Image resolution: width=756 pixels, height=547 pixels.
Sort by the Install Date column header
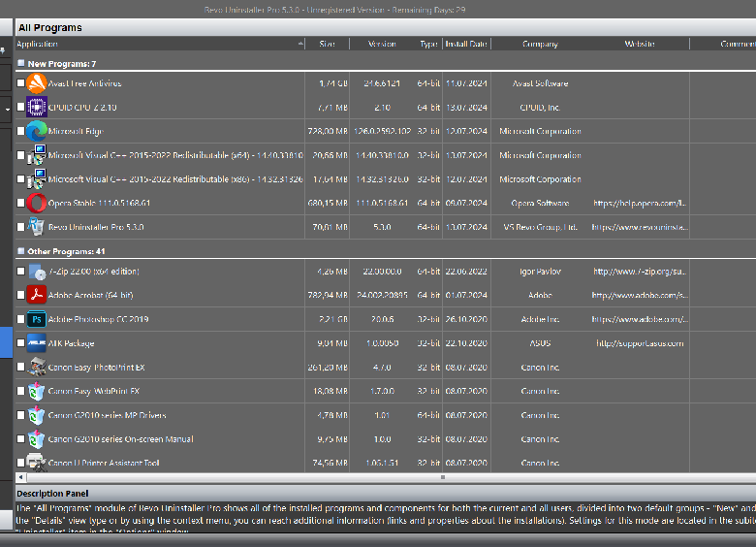(x=466, y=44)
